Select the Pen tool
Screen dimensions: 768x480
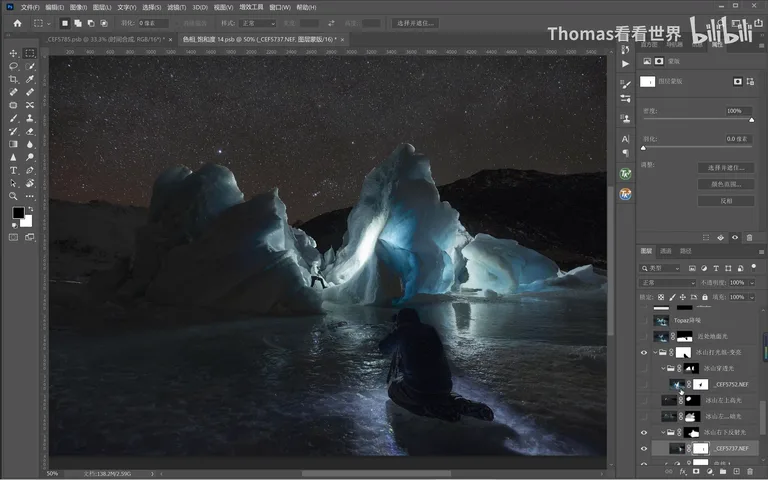(x=30, y=170)
